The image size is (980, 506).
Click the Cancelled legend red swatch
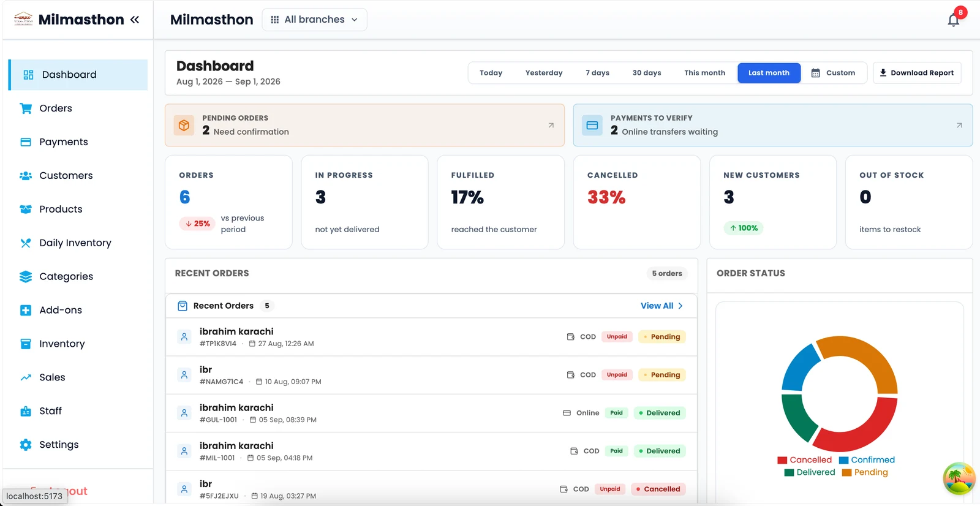782,460
